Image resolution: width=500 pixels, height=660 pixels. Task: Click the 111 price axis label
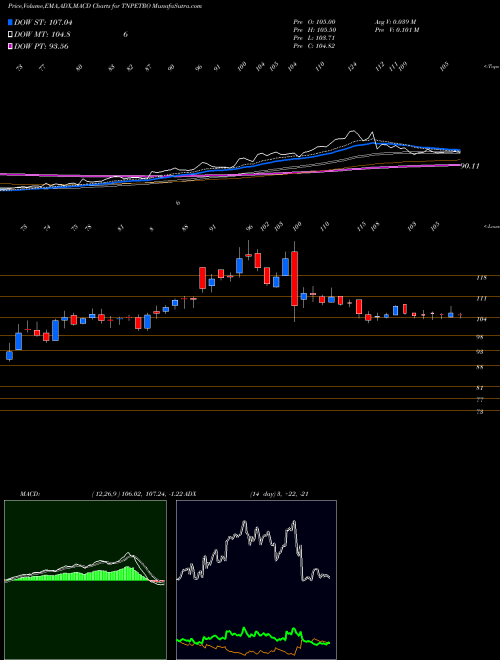tap(481, 298)
